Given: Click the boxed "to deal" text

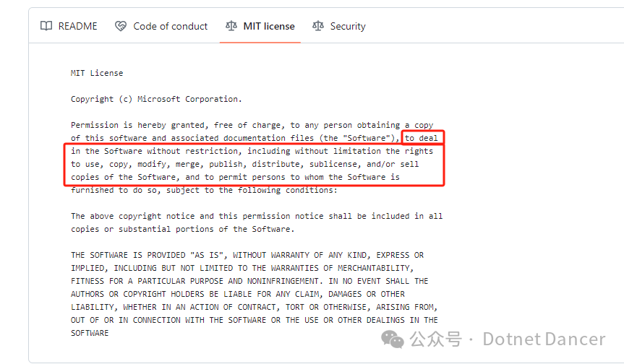Looking at the screenshot, I should tap(422, 138).
